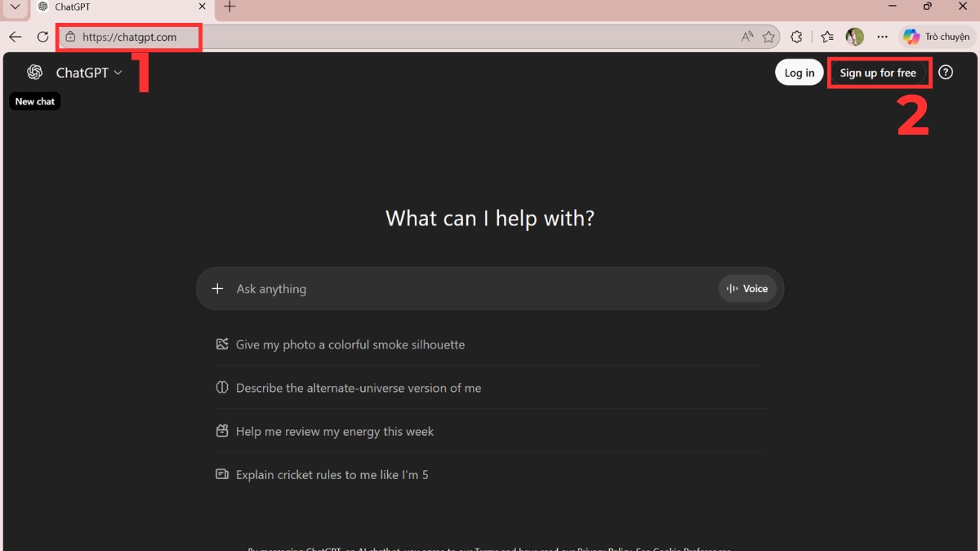Open the ChatGPT model dropdown
Viewport: 980px width, 551px height.
[89, 73]
